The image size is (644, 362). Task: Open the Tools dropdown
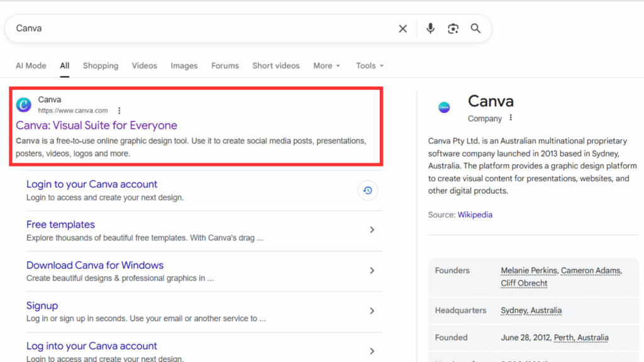(x=369, y=66)
